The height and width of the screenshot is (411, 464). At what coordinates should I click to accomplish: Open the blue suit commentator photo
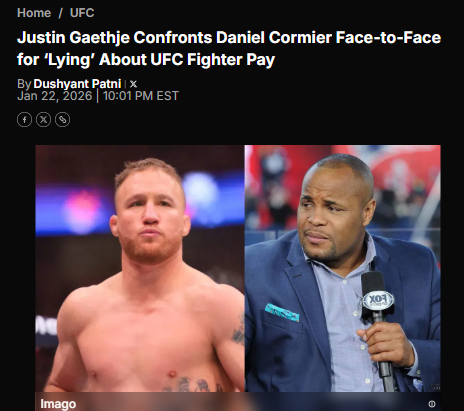coord(343,268)
